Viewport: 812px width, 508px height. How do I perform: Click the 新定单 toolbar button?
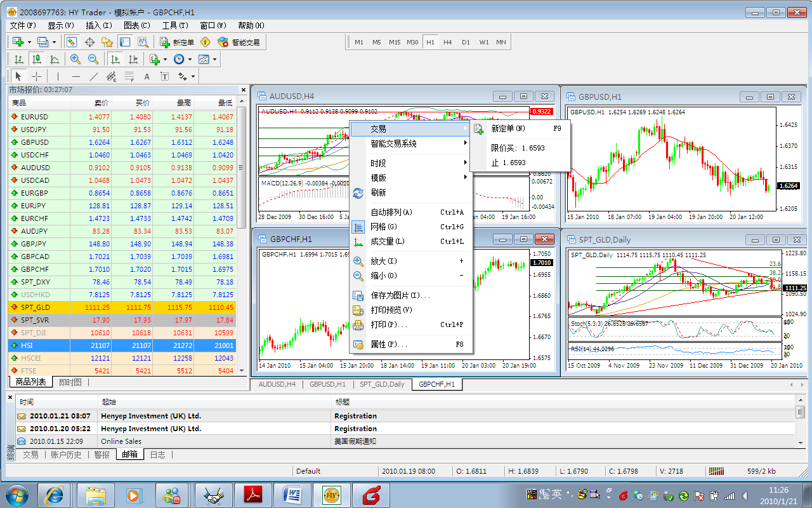point(177,42)
